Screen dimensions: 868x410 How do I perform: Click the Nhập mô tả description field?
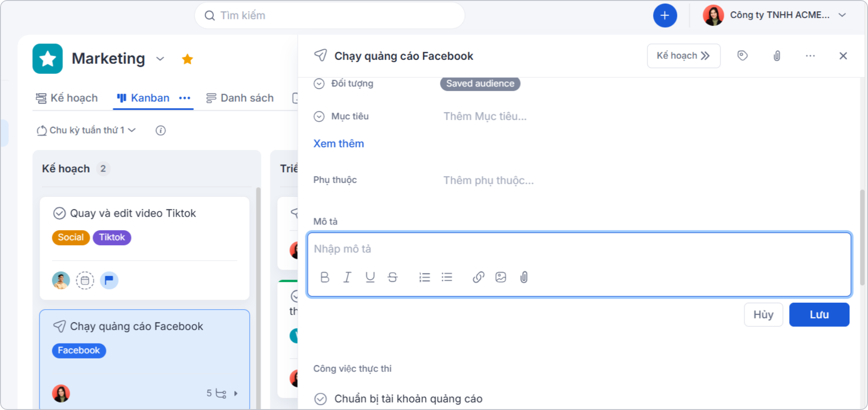point(579,249)
